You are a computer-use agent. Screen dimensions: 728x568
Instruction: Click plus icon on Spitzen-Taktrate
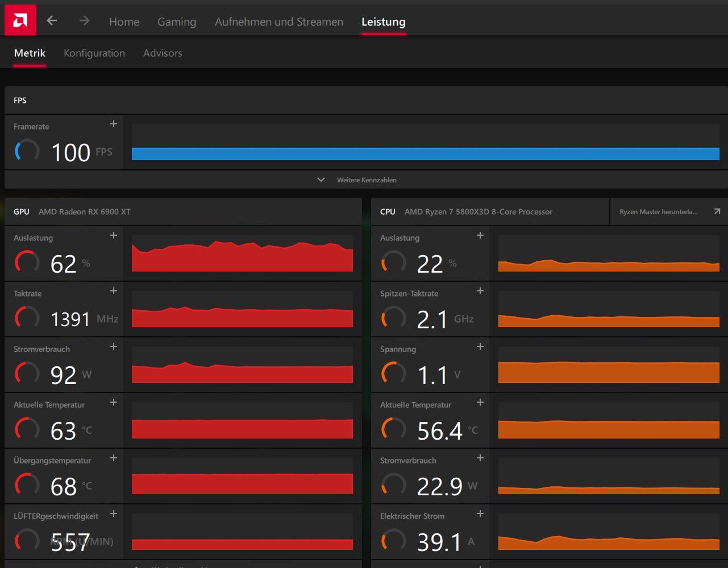pos(480,291)
